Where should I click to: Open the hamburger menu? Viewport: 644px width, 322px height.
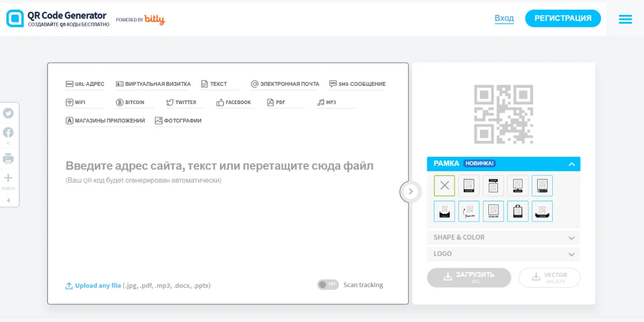[625, 19]
